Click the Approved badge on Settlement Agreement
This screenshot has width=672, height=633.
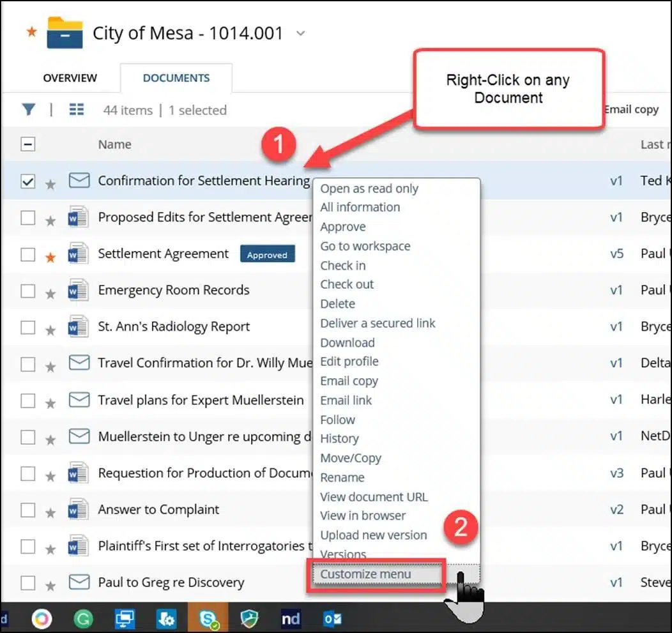[268, 255]
